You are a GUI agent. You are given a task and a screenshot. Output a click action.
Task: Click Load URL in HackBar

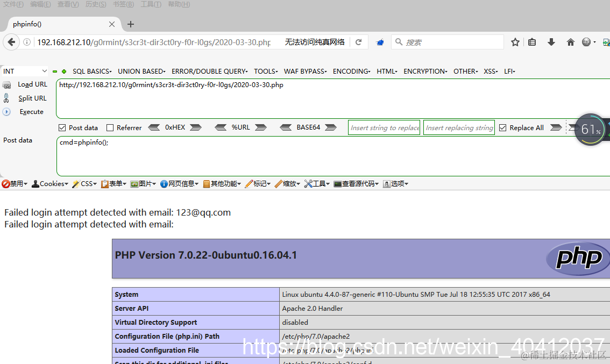click(32, 84)
